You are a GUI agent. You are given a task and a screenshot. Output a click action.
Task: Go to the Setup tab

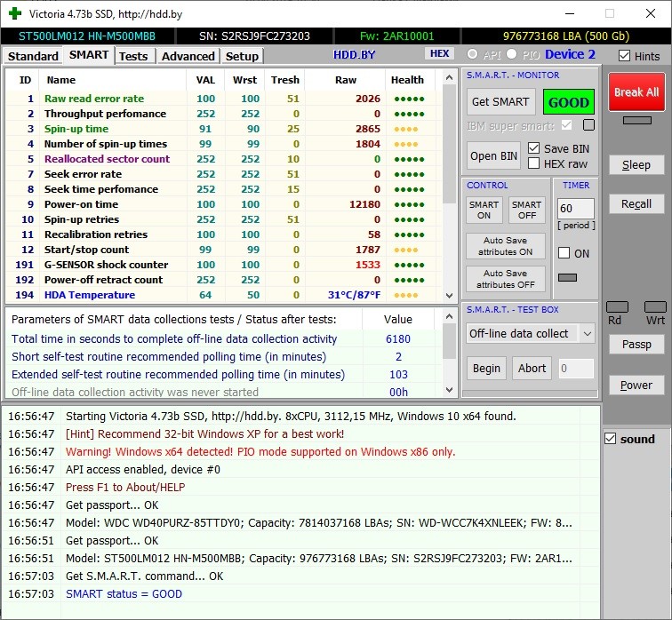point(242,56)
